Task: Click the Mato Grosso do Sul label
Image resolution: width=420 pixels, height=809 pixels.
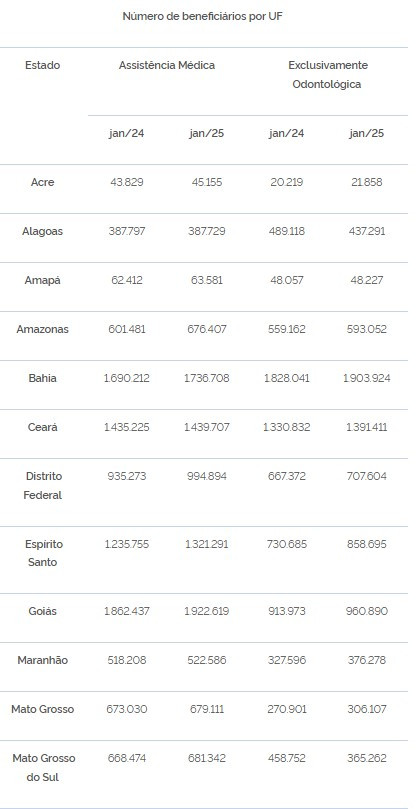Action: pyautogui.click(x=43, y=768)
